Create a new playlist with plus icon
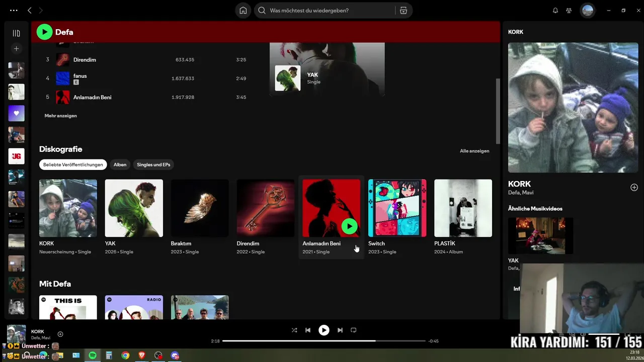The height and width of the screenshot is (362, 644). (x=16, y=49)
